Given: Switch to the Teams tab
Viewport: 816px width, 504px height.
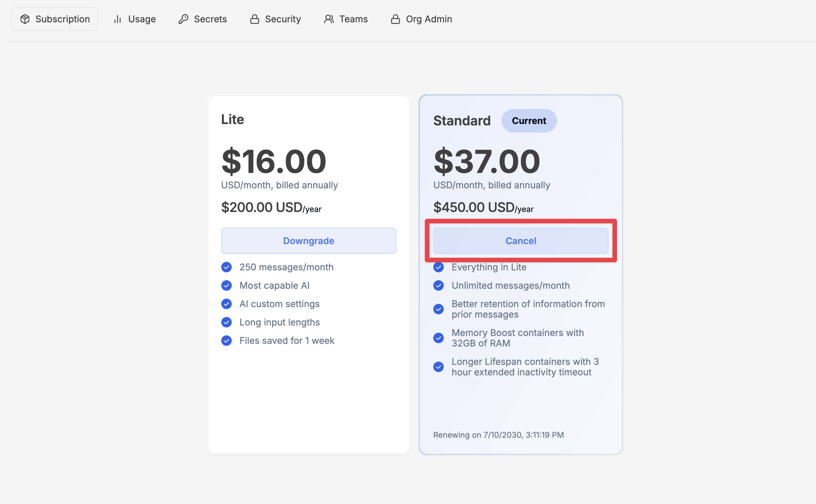Looking at the screenshot, I should pyautogui.click(x=346, y=19).
